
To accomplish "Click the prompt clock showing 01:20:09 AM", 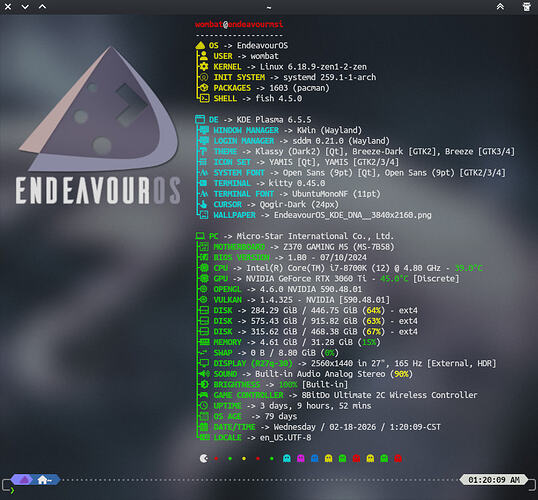I will coord(494,480).
